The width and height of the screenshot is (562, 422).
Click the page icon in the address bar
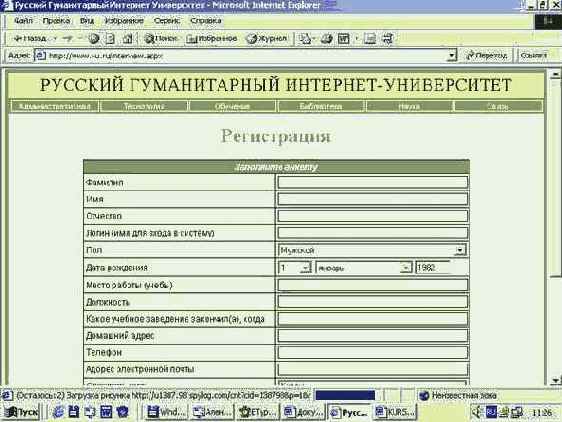40,56
